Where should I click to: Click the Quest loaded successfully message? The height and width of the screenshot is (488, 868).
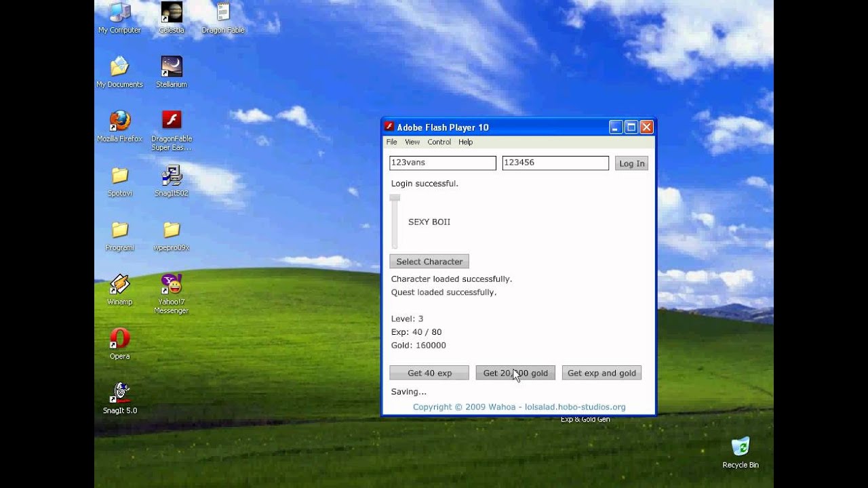[x=443, y=293]
